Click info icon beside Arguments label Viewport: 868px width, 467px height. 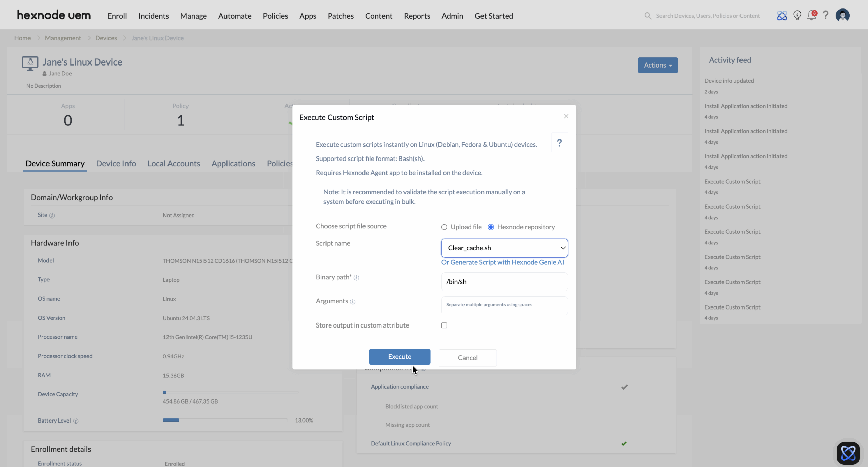click(353, 302)
